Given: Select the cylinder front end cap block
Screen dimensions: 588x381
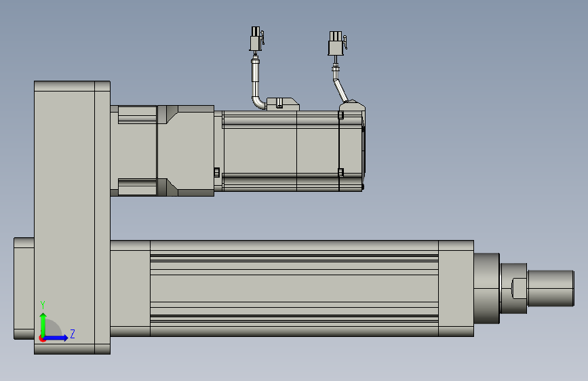Looking at the screenshot, I should [456, 288].
